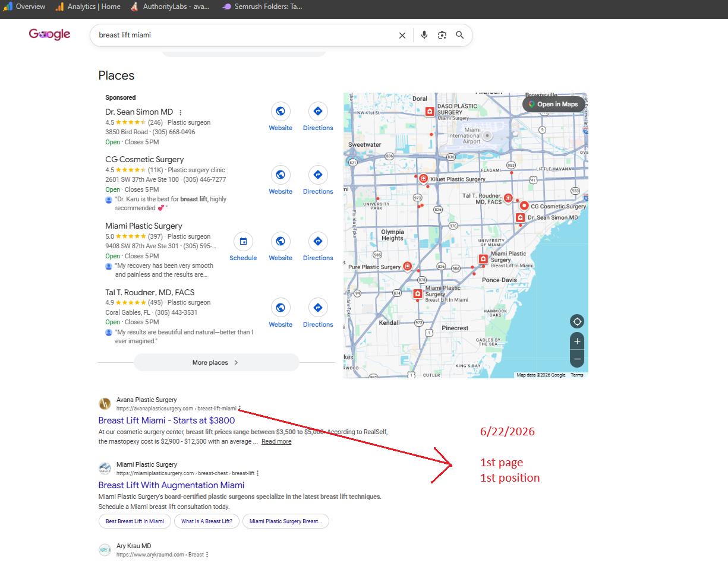Open Ary Krau MD result favicon
This screenshot has height=563, width=728.
(x=105, y=550)
